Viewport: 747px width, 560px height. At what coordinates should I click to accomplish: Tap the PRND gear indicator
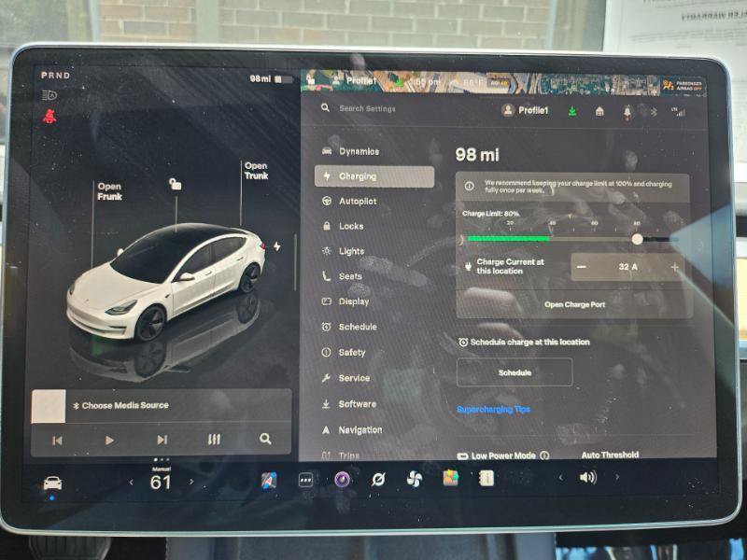(x=55, y=76)
